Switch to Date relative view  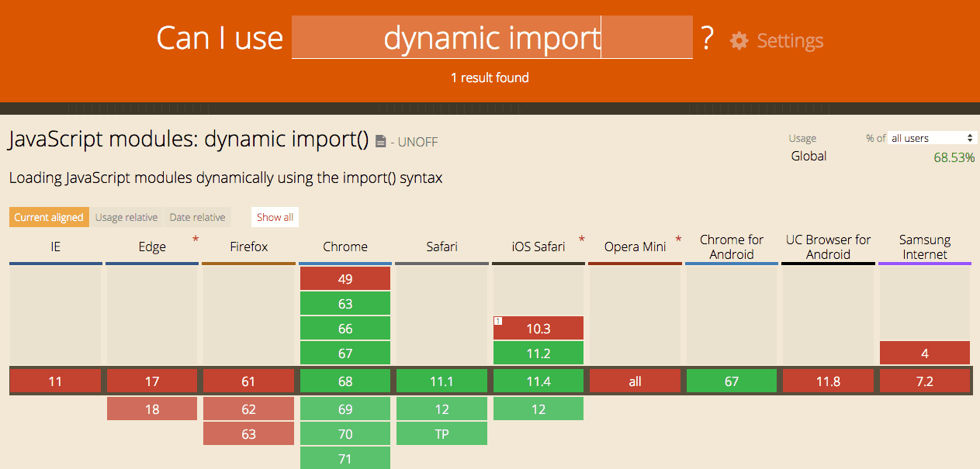point(197,217)
